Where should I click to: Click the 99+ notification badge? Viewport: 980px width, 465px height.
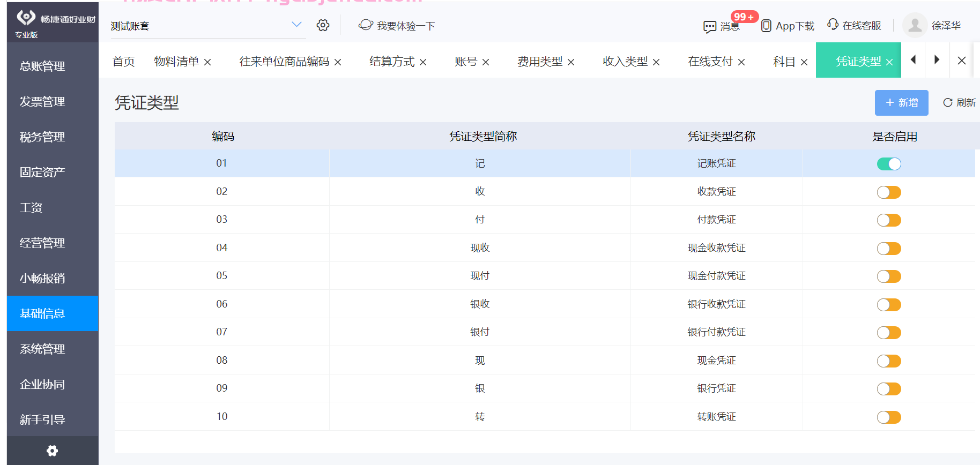click(744, 17)
